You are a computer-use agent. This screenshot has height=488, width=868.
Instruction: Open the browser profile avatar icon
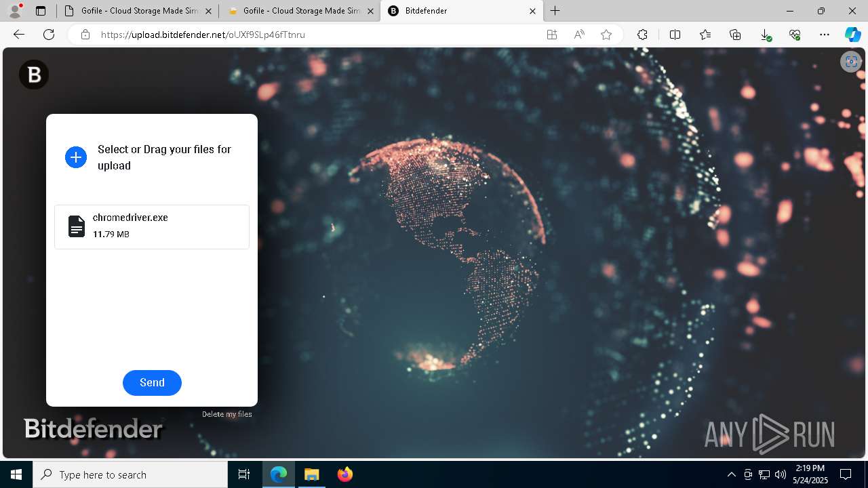pos(15,11)
